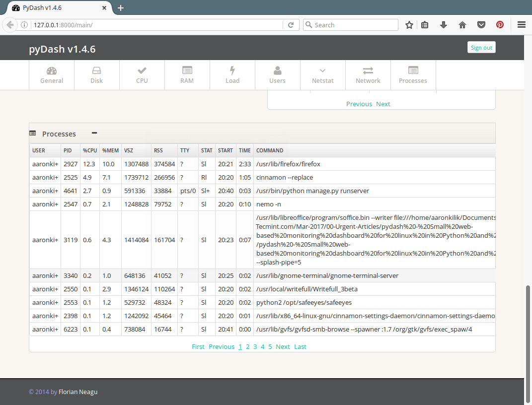Open the RAM panel icon

pyautogui.click(x=187, y=70)
